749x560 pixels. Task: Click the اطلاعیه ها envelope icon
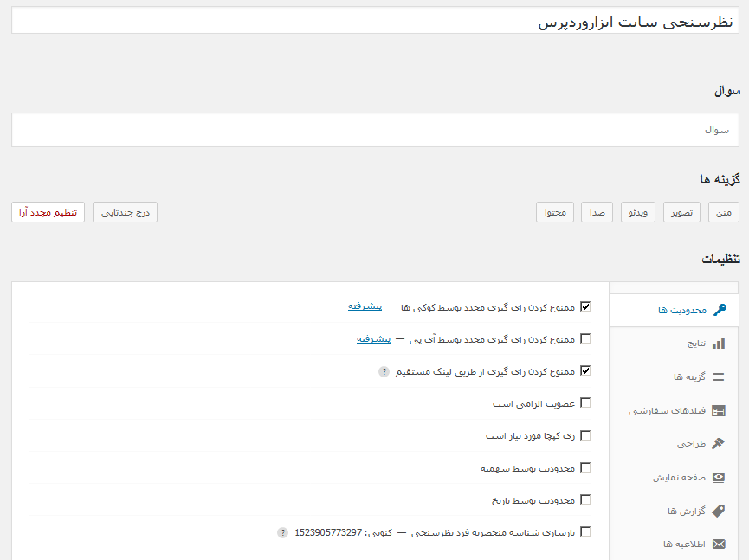719,544
